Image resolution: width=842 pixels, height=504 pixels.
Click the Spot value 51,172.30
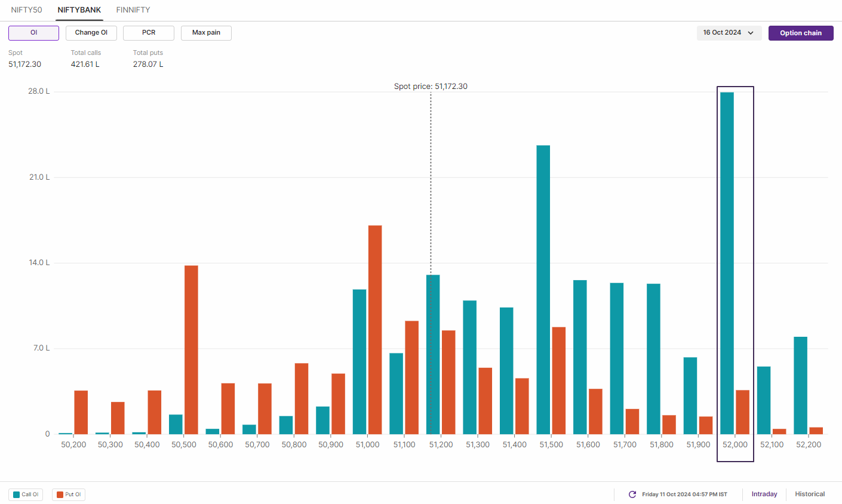(x=25, y=64)
